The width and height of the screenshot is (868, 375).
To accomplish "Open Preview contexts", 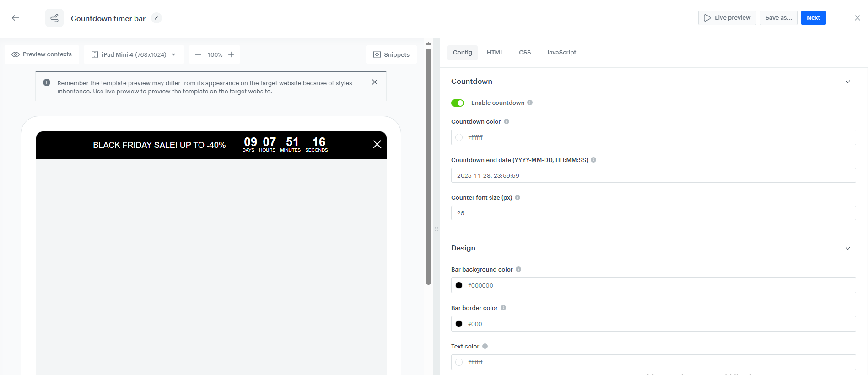I will coord(42,54).
